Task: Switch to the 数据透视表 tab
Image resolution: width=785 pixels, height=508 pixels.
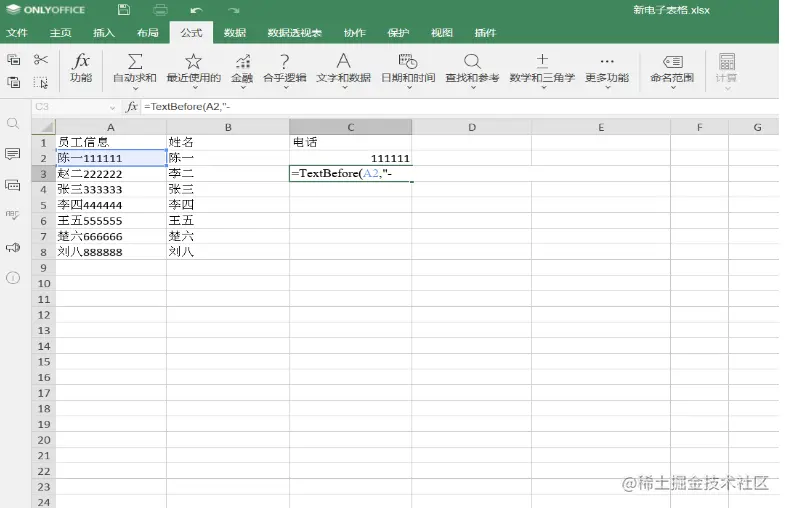Action: [x=294, y=33]
